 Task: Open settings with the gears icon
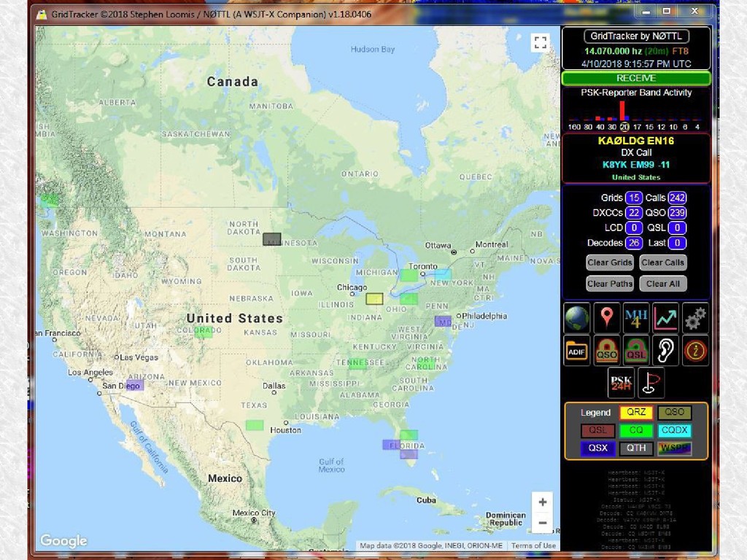695,318
